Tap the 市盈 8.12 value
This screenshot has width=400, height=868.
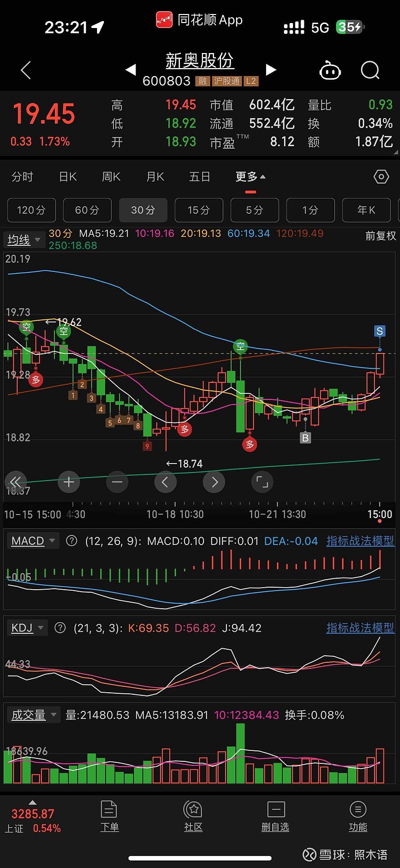(282, 142)
